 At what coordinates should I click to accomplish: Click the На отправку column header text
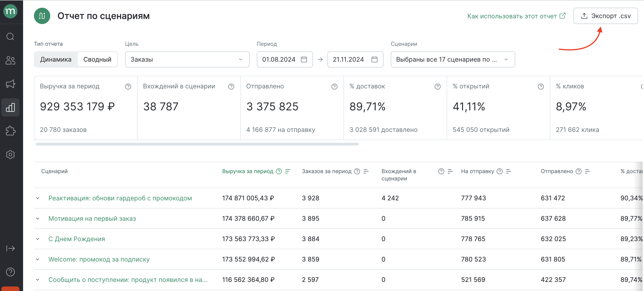click(477, 171)
